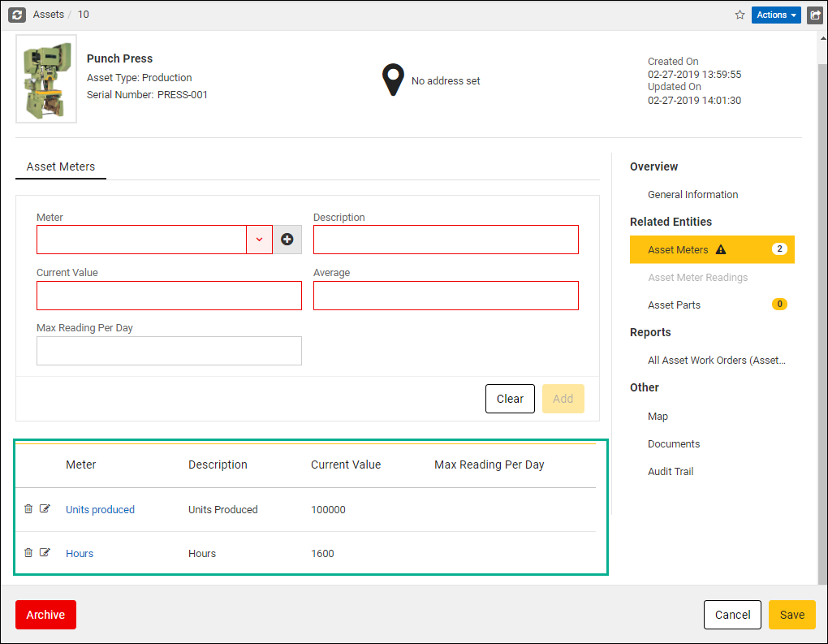Open the Hours meter link in the table
828x644 pixels.
tap(79, 553)
